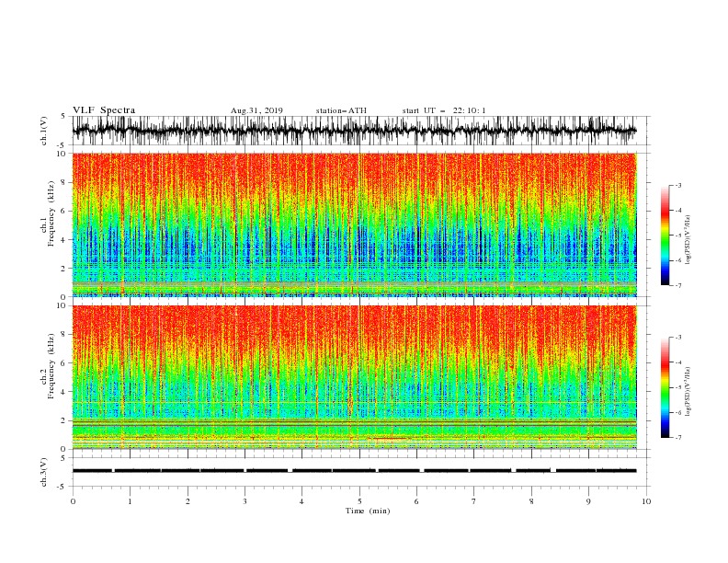Click the ch.1 spectrogram panel
728x563 pixels.
pyautogui.click(x=355, y=224)
